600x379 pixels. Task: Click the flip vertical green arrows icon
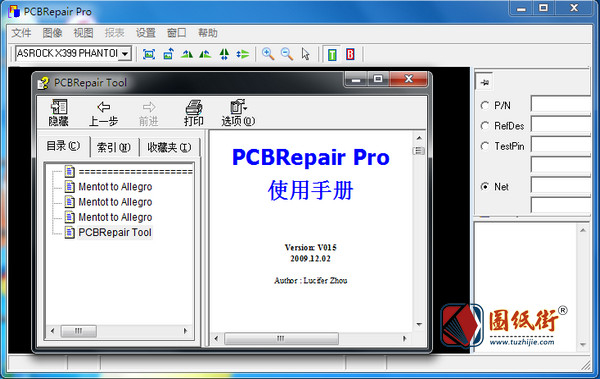(243, 54)
